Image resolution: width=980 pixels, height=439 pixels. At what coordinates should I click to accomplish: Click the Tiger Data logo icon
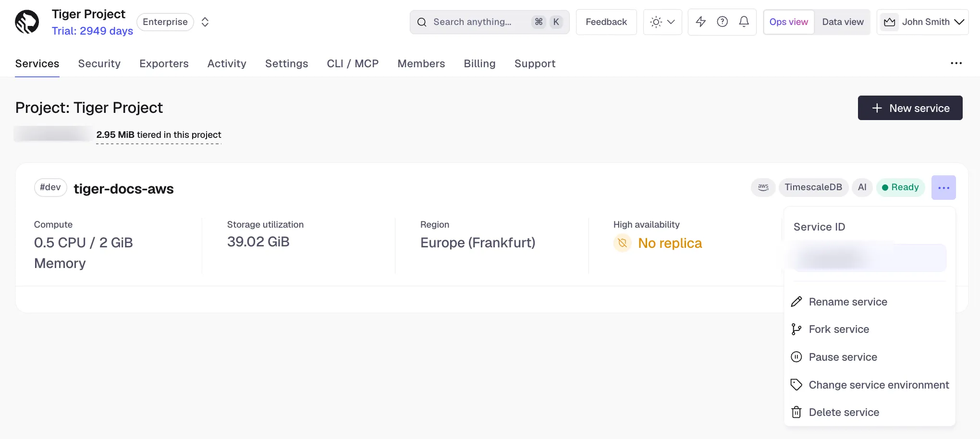(27, 22)
